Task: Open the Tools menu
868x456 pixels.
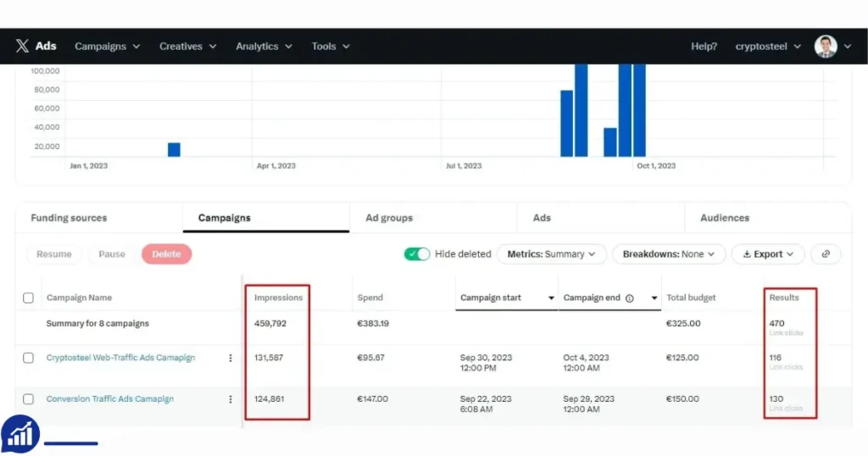Action: tap(331, 47)
